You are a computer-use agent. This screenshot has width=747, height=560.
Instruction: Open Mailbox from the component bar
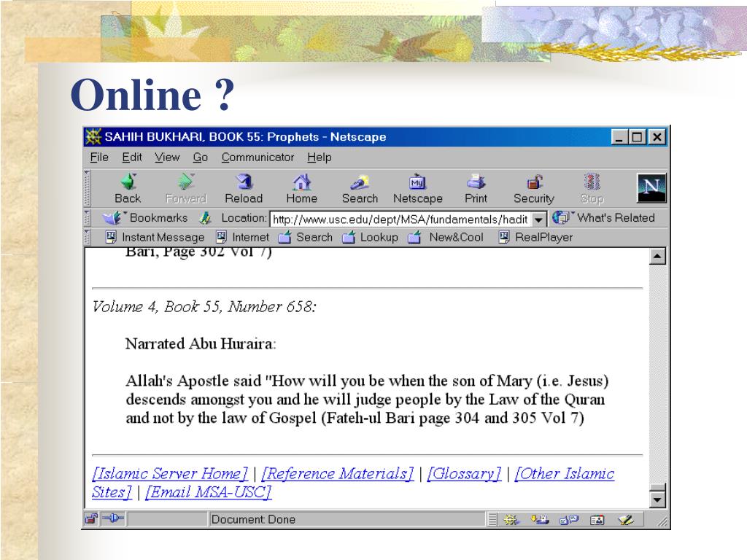point(540,519)
